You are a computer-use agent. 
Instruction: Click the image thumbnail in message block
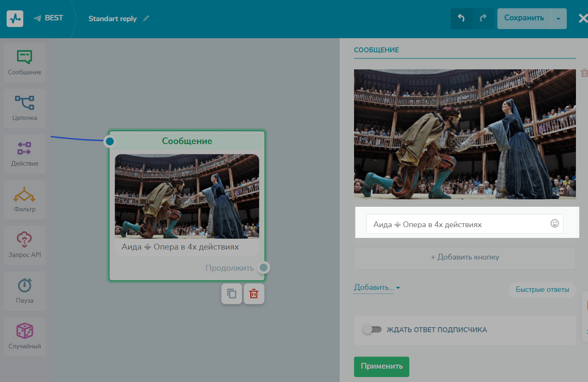[187, 196]
